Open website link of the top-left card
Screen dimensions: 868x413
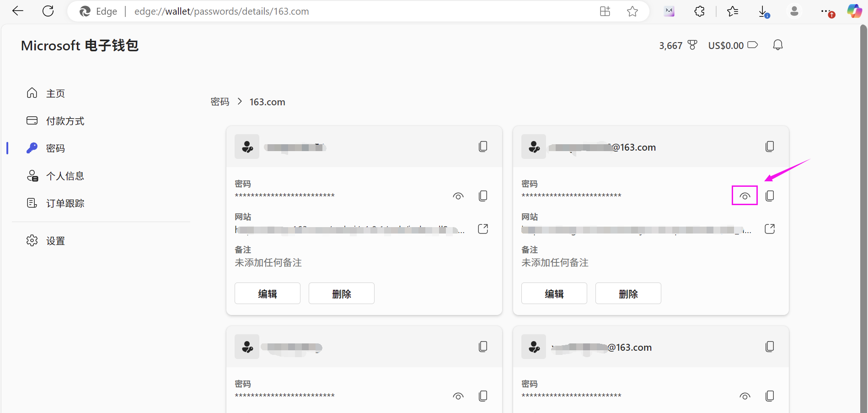[482, 229]
